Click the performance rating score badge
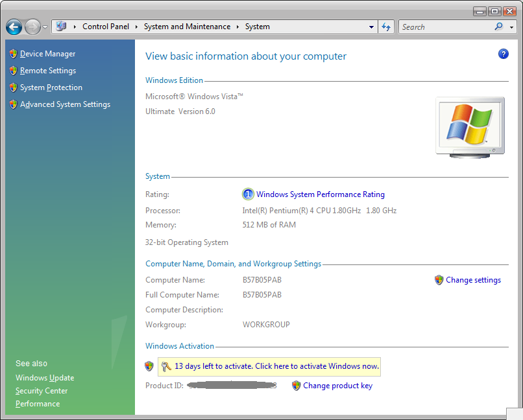523x420 pixels. coord(248,194)
